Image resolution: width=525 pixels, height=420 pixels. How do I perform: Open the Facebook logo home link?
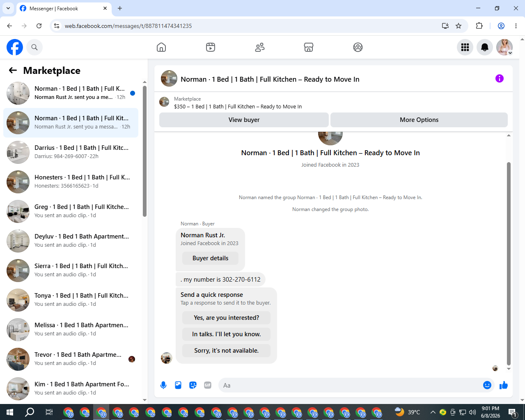coord(15,47)
